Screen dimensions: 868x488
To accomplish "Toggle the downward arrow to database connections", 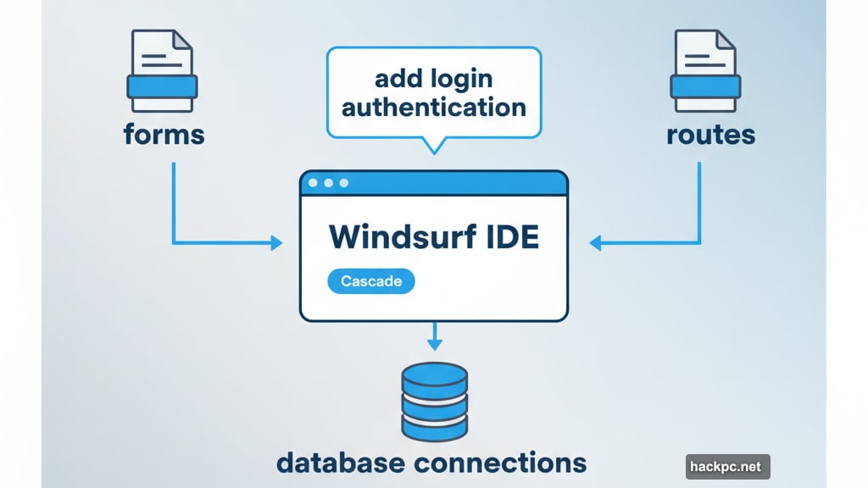I will tap(435, 337).
